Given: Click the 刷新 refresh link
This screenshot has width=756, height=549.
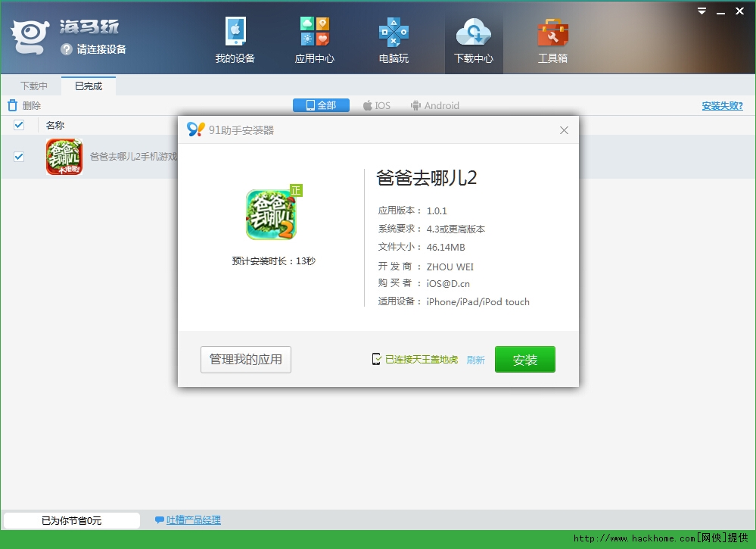Looking at the screenshot, I should (x=475, y=360).
